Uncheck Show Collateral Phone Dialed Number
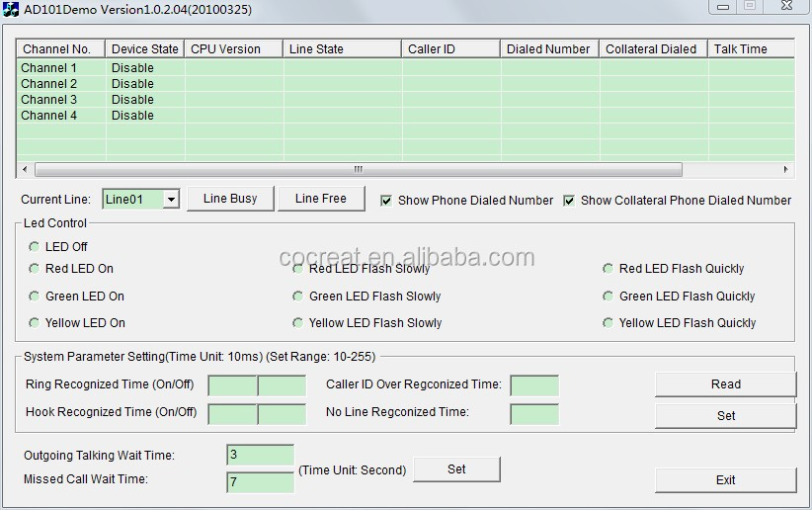812x510 pixels. pos(569,200)
